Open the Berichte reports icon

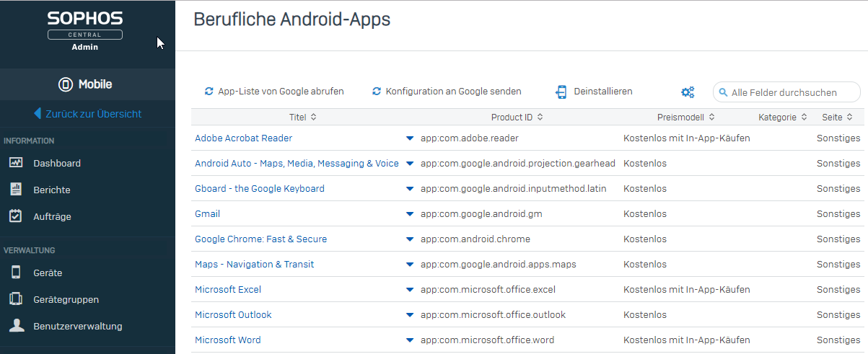tap(16, 190)
